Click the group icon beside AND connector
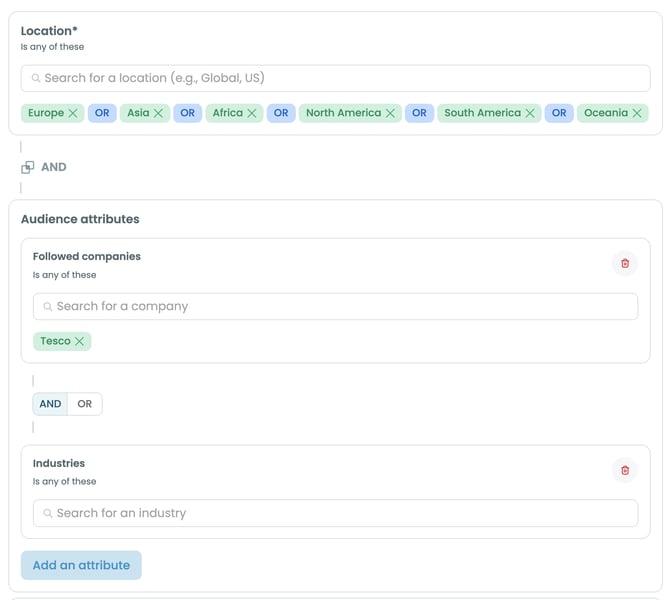 pos(28,167)
